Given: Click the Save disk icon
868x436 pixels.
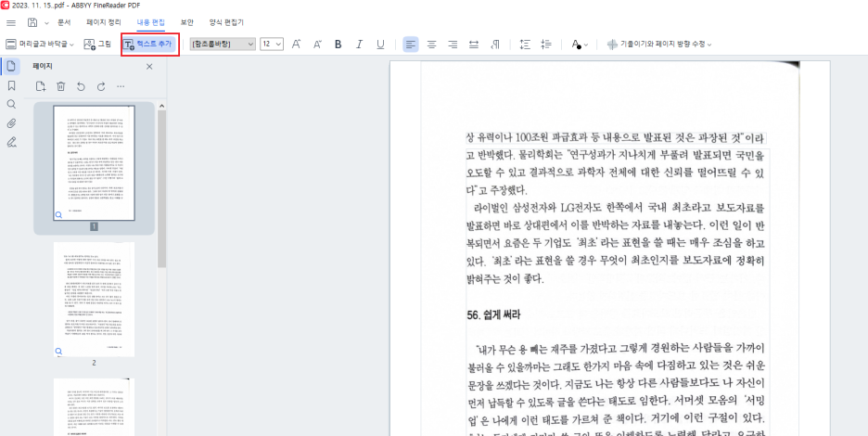Looking at the screenshot, I should 32,22.
